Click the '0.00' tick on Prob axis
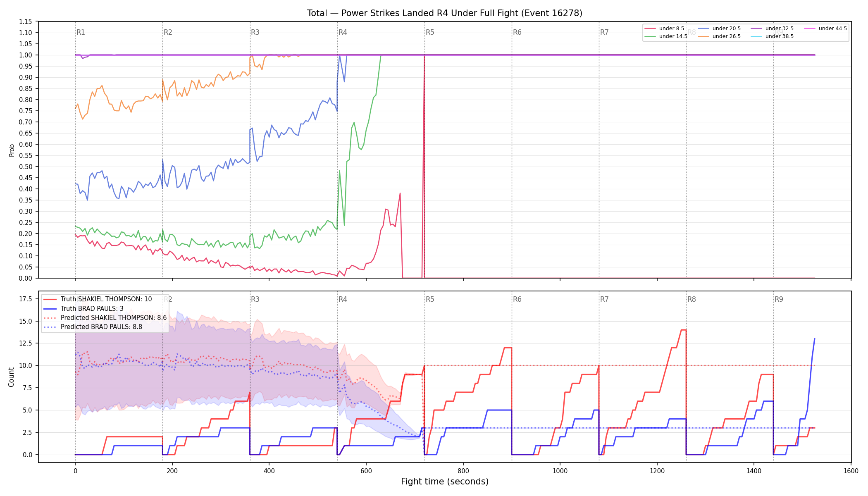 pos(26,278)
